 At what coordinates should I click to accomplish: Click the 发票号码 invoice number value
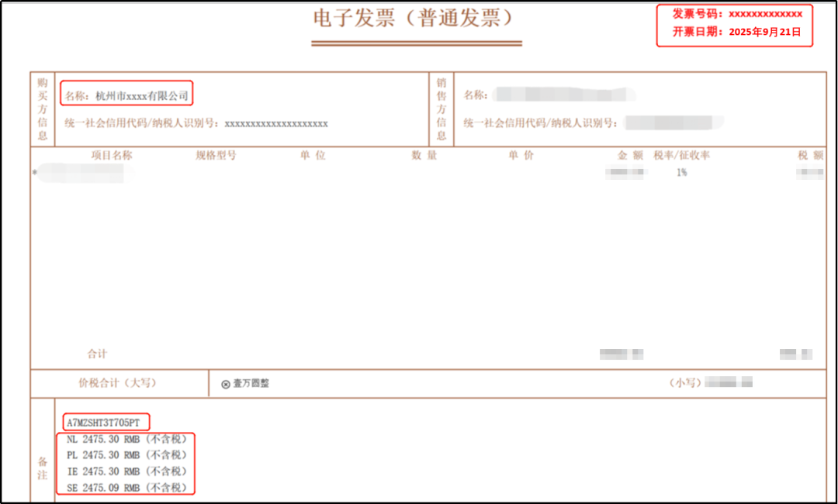click(764, 13)
